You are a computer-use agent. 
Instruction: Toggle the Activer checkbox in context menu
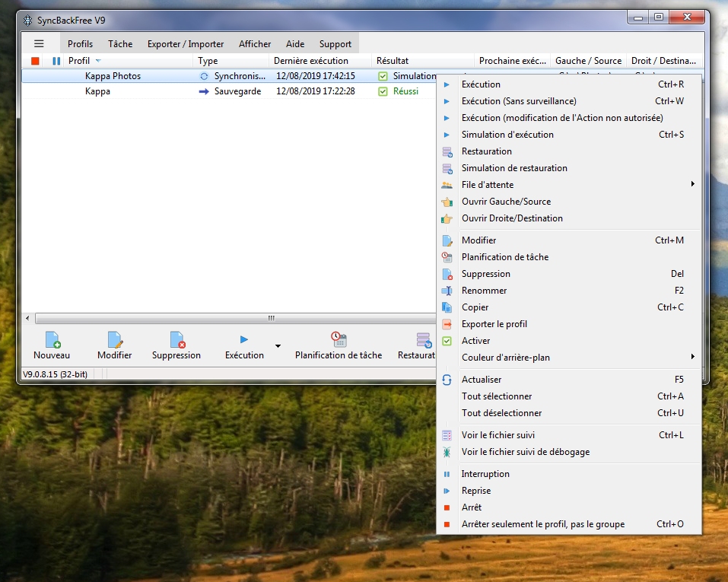click(x=447, y=341)
